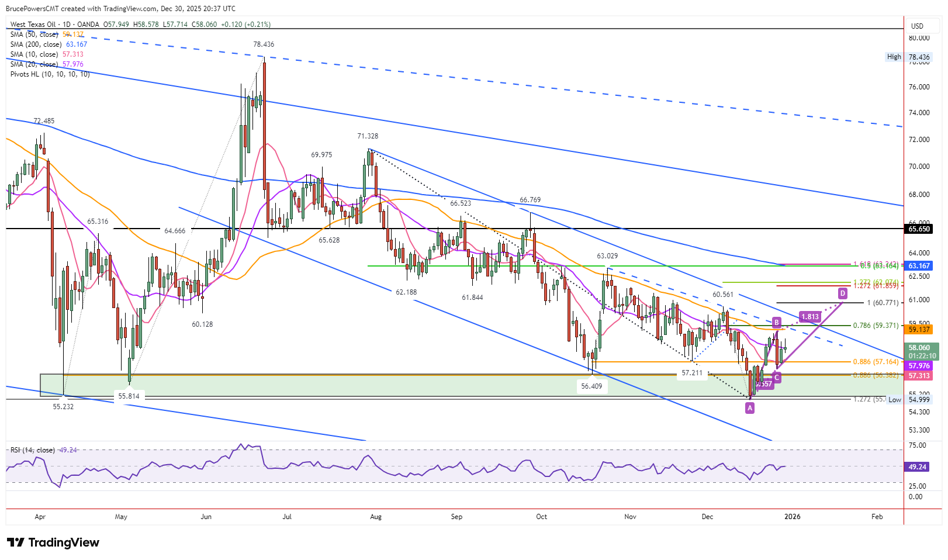Click the High 78.436 price tag

point(909,57)
